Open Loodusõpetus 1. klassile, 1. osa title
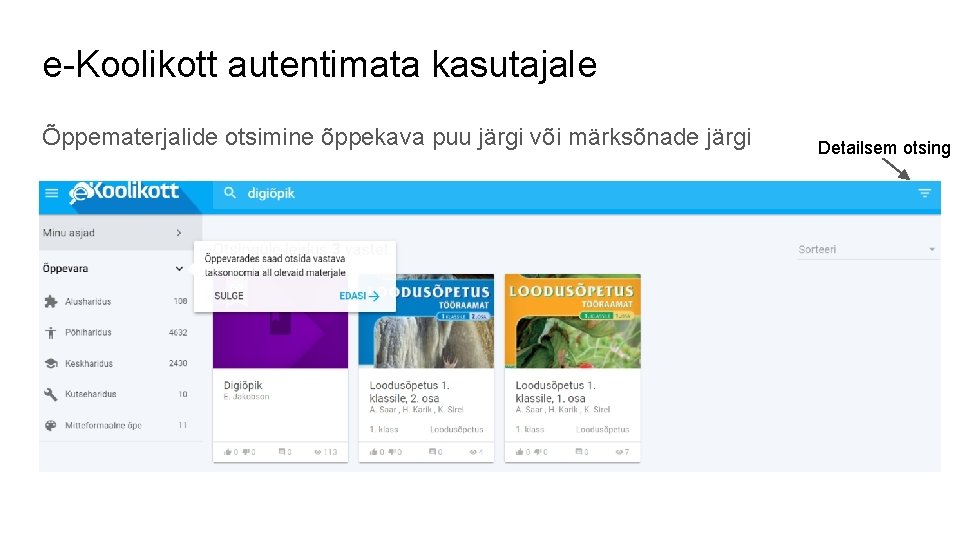 [x=555, y=392]
